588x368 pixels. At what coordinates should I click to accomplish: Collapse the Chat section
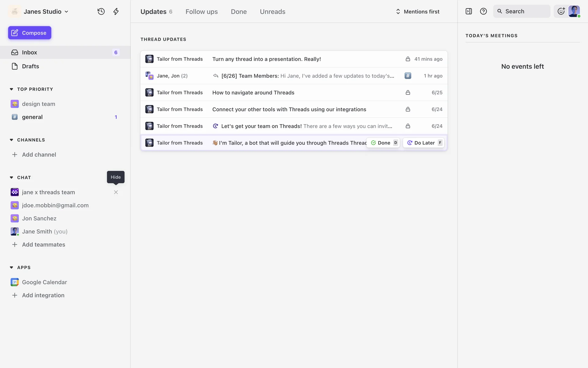[12, 178]
